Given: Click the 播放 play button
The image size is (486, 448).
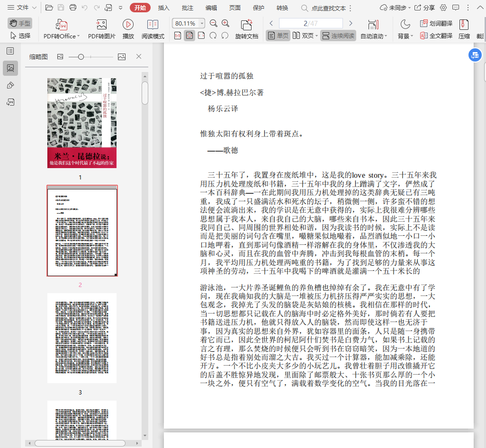Looking at the screenshot, I should pyautogui.click(x=128, y=29).
